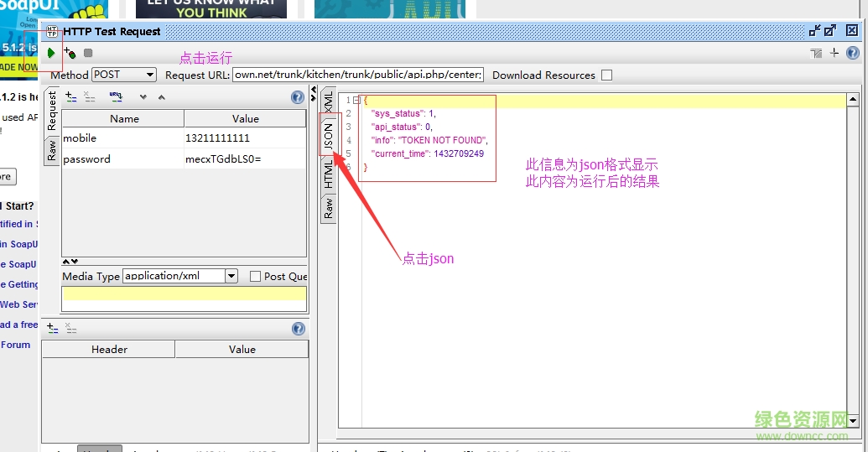Click the gray tabbed-layout icon in the top-right toolbar
Image resolution: width=868 pixels, height=452 pixels.
(x=816, y=53)
